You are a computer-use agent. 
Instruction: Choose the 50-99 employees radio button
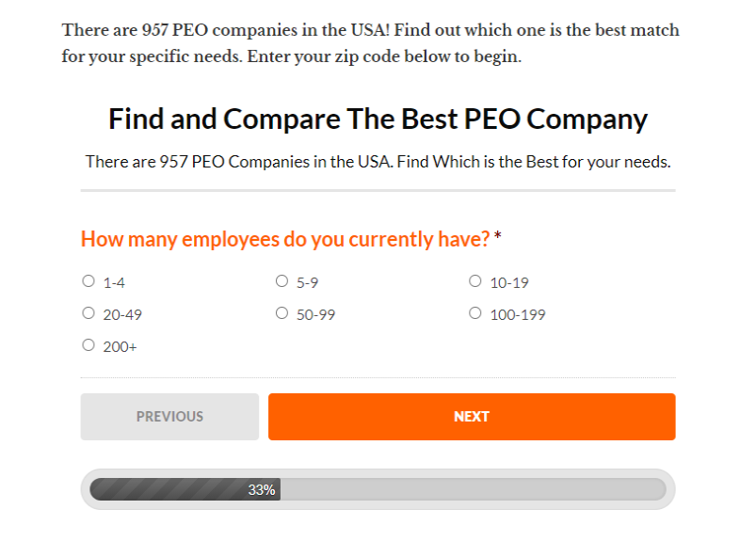[x=281, y=313]
